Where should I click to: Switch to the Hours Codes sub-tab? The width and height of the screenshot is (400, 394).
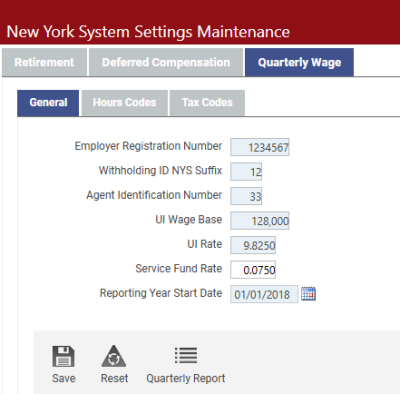tap(125, 103)
